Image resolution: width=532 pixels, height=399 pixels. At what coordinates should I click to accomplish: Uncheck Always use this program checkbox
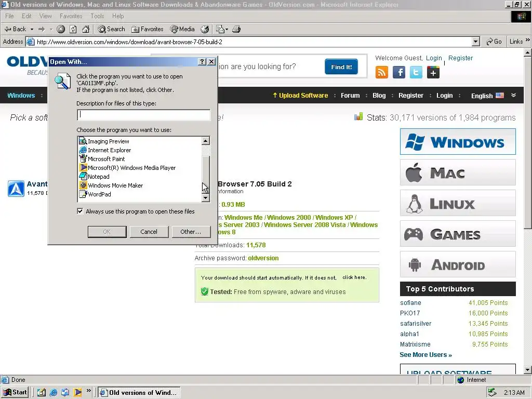click(80, 211)
